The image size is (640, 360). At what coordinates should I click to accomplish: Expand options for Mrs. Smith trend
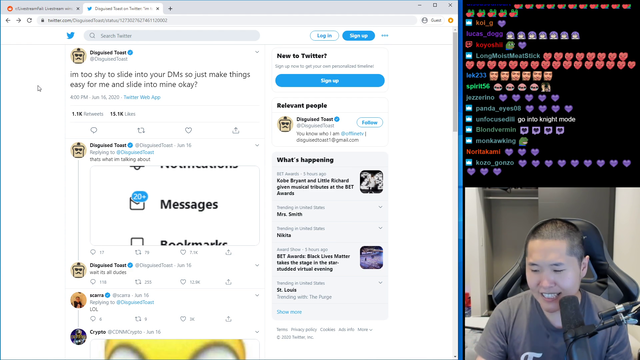coord(380,207)
